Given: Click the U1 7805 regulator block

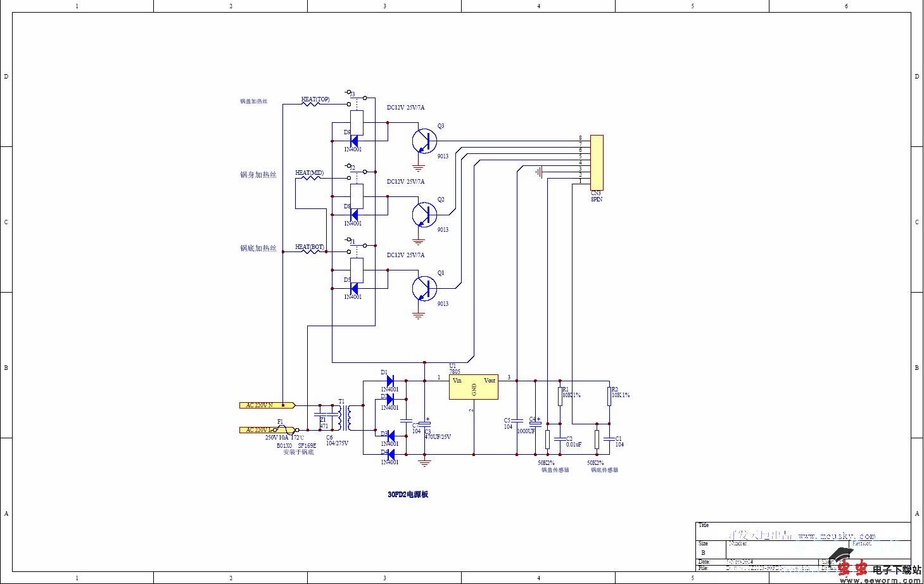Looking at the screenshot, I should click(473, 387).
